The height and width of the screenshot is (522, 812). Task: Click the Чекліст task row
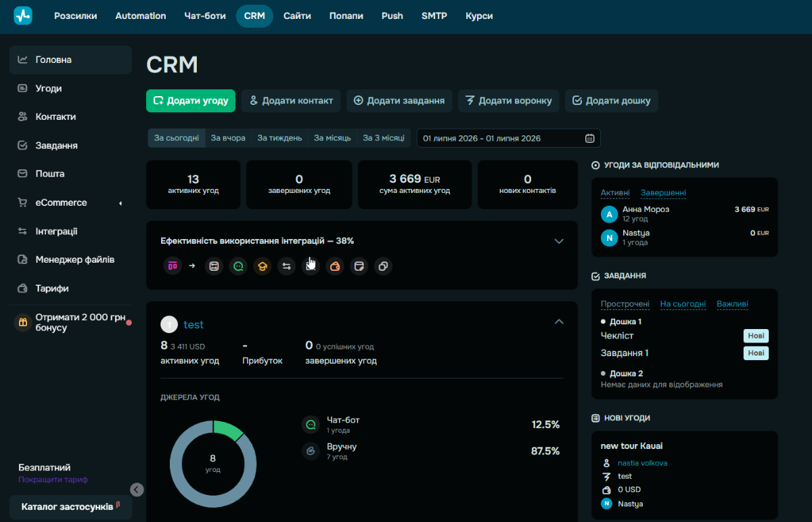tap(685, 335)
